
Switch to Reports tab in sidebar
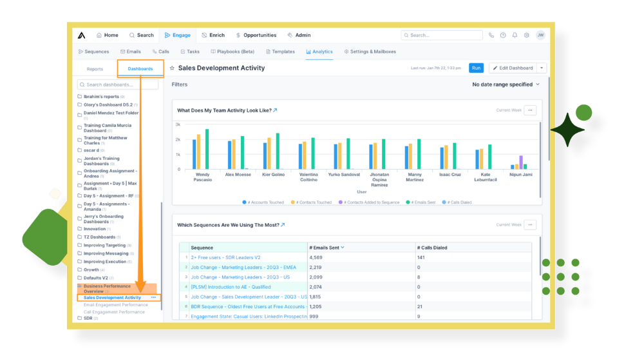[95, 69]
